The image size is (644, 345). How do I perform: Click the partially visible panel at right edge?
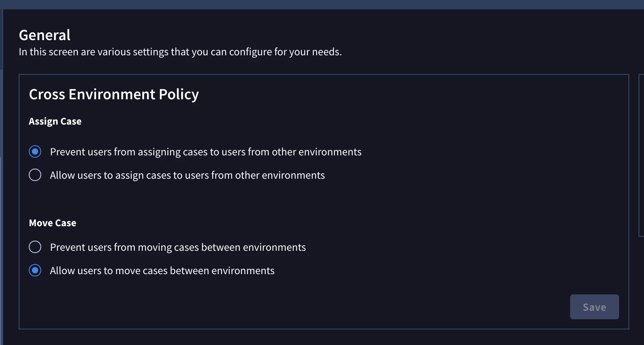click(x=641, y=155)
